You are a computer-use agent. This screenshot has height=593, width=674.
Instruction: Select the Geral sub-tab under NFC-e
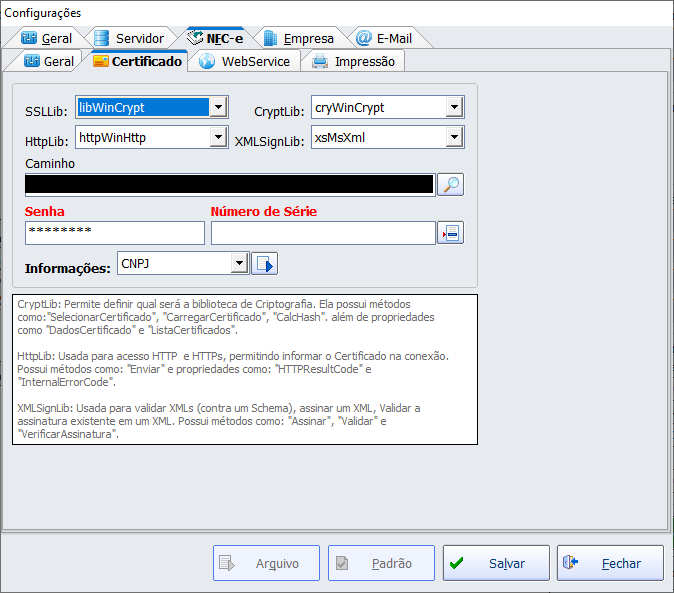[x=49, y=61]
